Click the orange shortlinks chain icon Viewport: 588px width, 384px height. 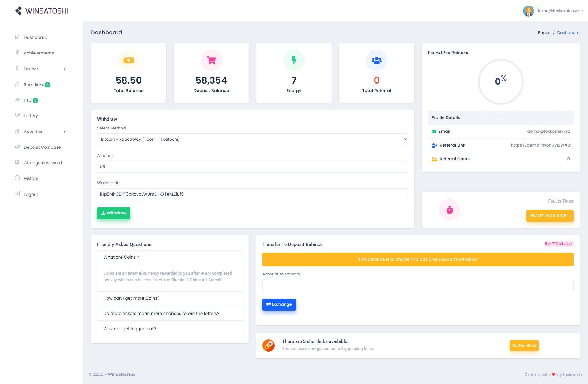click(x=269, y=345)
